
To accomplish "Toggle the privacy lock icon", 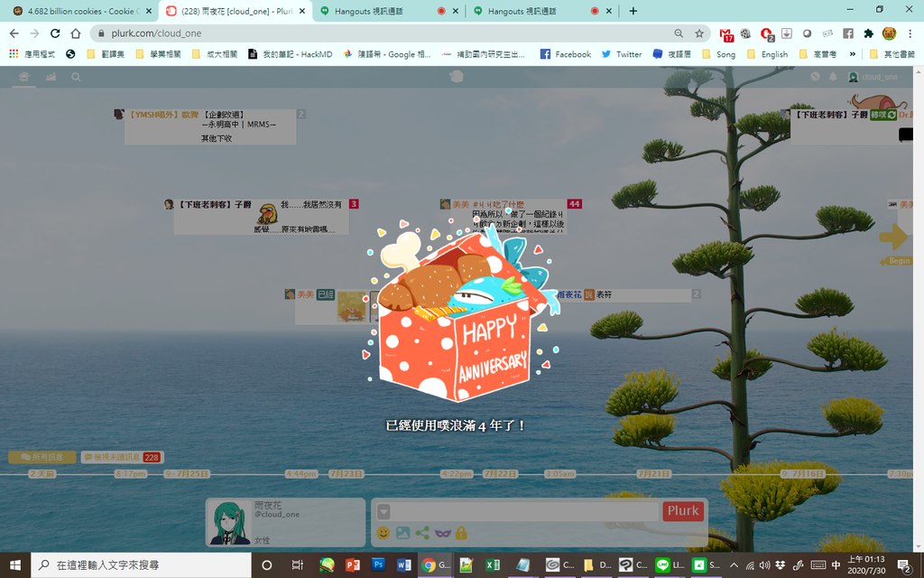I will tap(461, 533).
